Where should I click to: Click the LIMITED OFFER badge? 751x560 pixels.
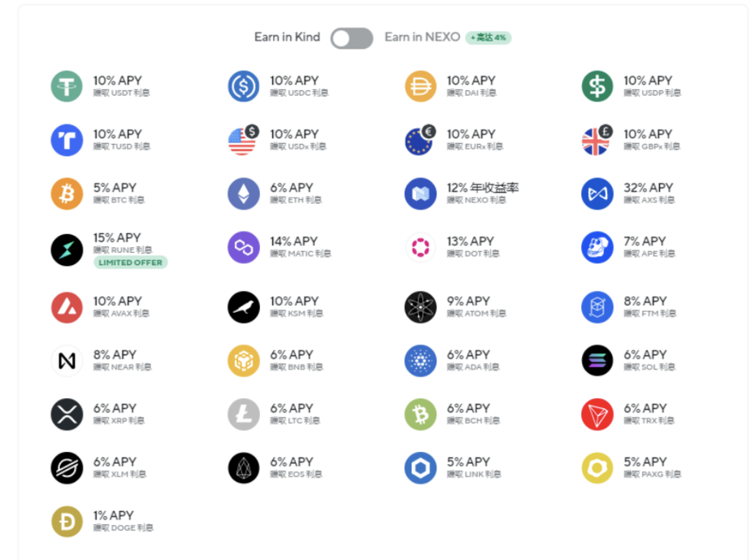click(x=130, y=263)
